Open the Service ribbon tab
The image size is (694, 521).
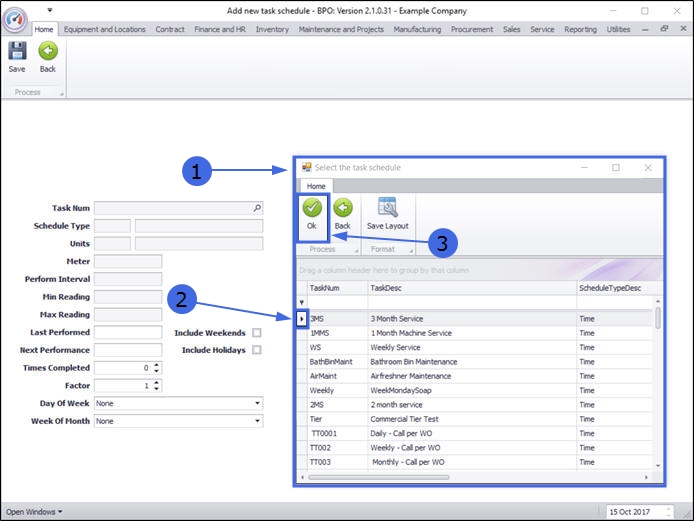[x=542, y=29]
